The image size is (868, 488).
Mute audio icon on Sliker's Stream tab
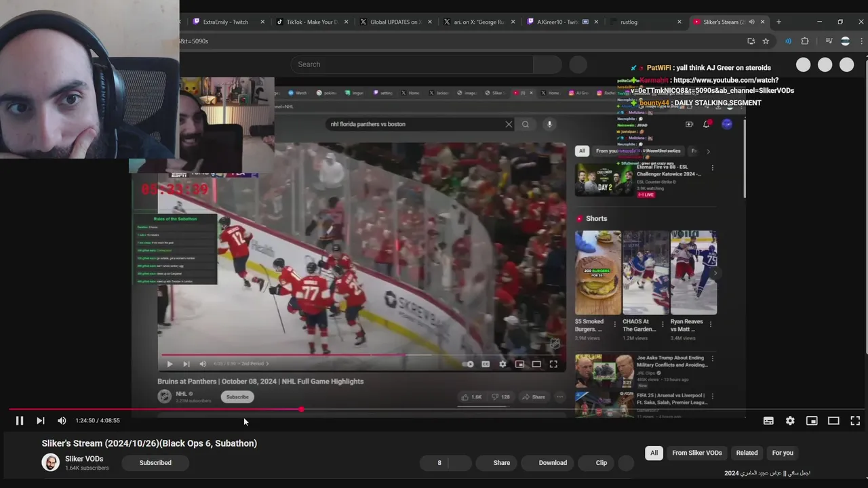(751, 22)
